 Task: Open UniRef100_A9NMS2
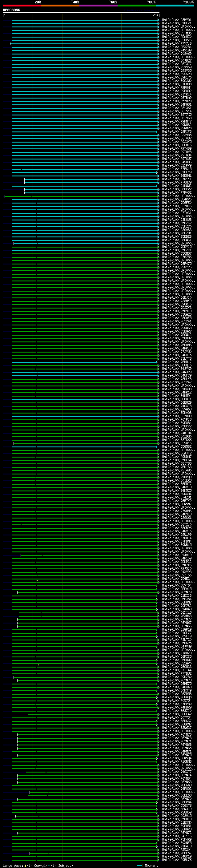pos(177,125)
